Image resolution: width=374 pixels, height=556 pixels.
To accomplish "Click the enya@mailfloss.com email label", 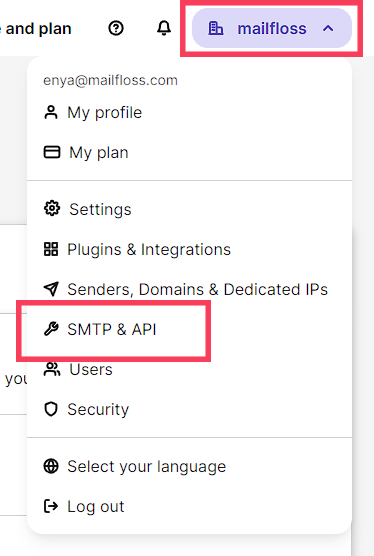I will [110, 80].
